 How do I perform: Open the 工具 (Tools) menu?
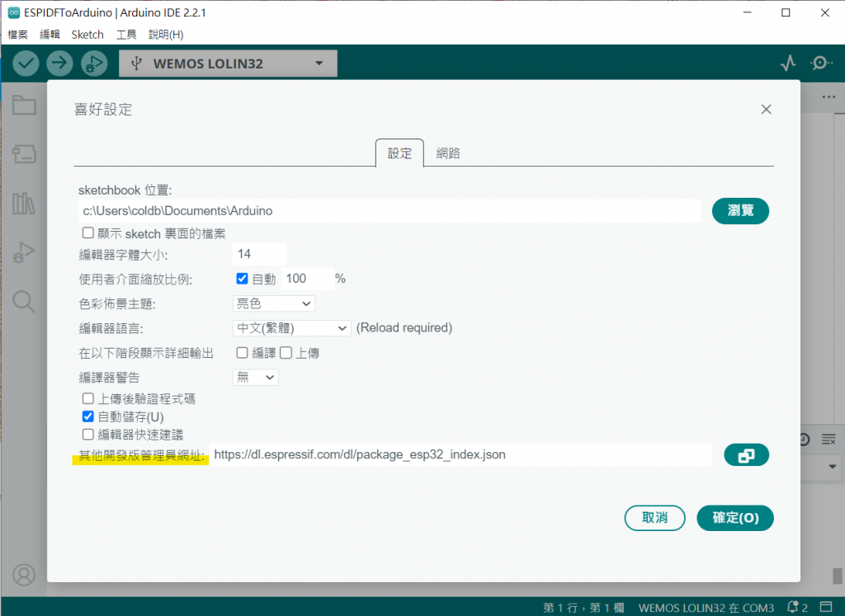(x=126, y=35)
